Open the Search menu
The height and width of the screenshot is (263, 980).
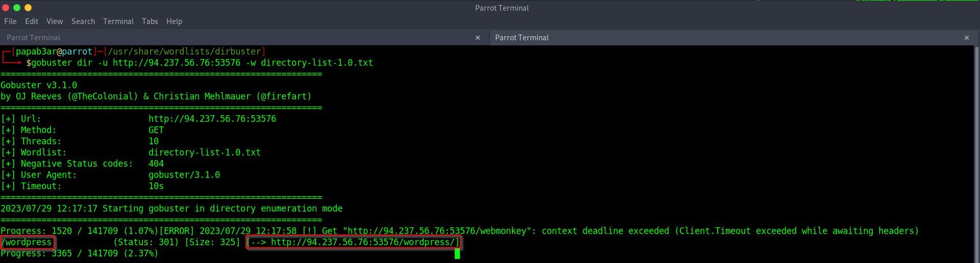pyautogui.click(x=83, y=21)
